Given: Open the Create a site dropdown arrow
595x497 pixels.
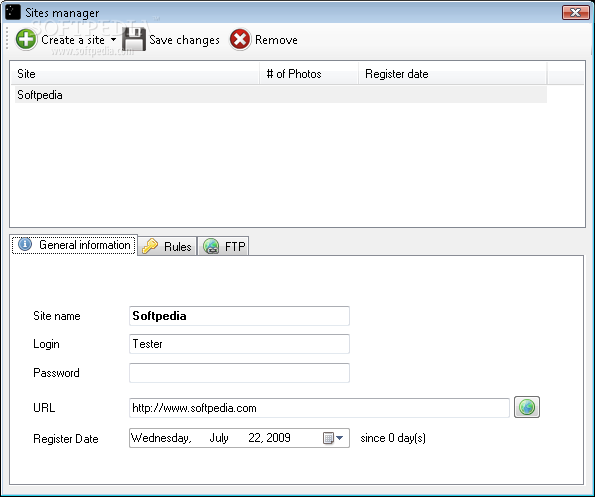Looking at the screenshot, I should 113,39.
